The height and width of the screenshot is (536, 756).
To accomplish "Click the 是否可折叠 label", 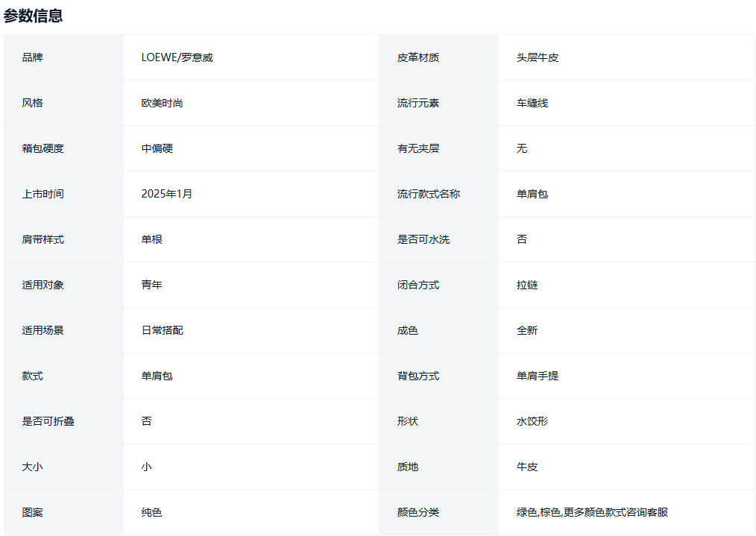I will point(48,421).
